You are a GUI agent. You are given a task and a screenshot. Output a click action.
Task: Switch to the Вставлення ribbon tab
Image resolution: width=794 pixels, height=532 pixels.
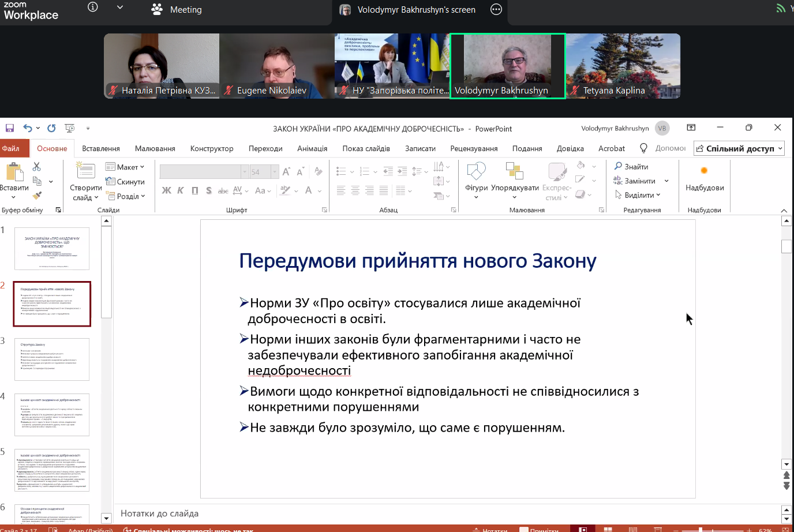[101, 148]
